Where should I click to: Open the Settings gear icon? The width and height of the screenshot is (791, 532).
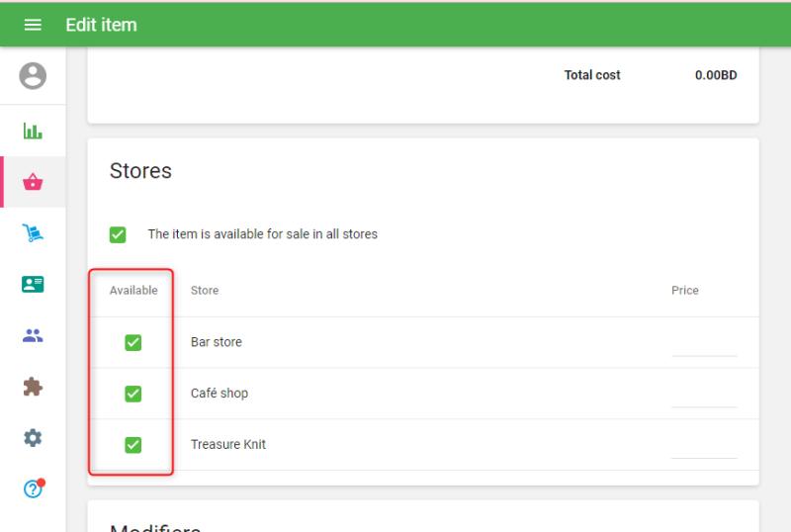tap(33, 438)
